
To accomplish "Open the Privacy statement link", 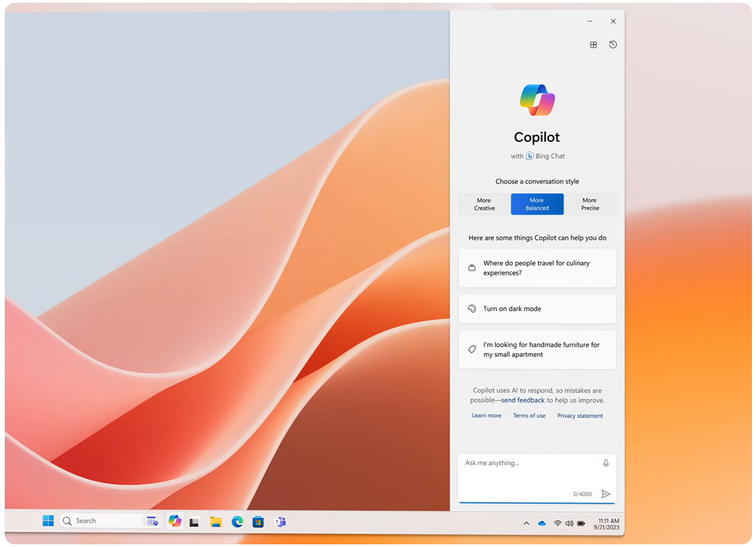I will click(580, 416).
